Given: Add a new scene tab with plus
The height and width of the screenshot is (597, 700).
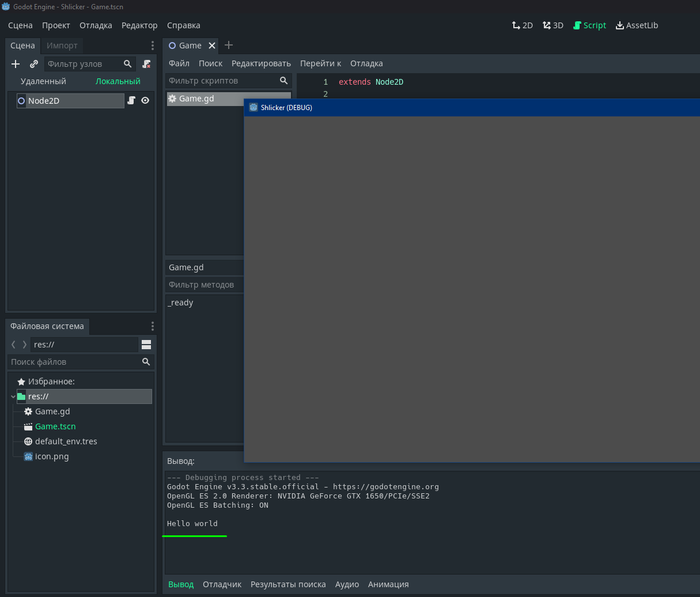Looking at the screenshot, I should click(228, 46).
